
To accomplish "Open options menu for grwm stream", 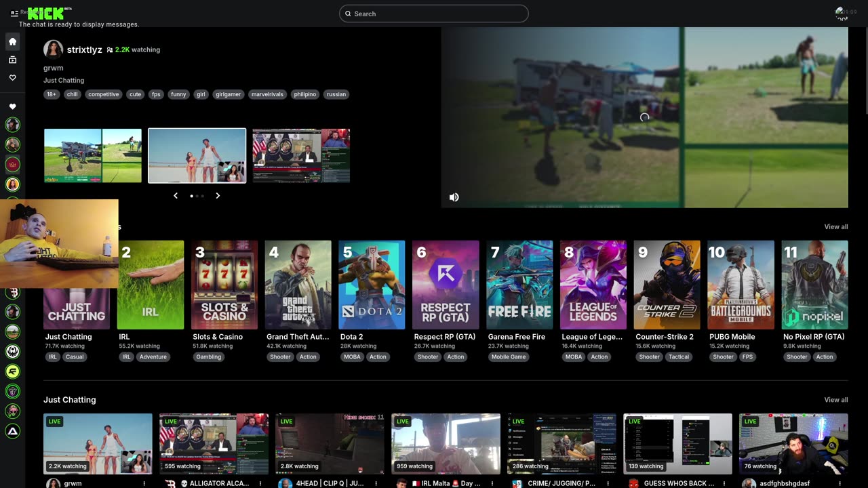I will click(x=144, y=483).
